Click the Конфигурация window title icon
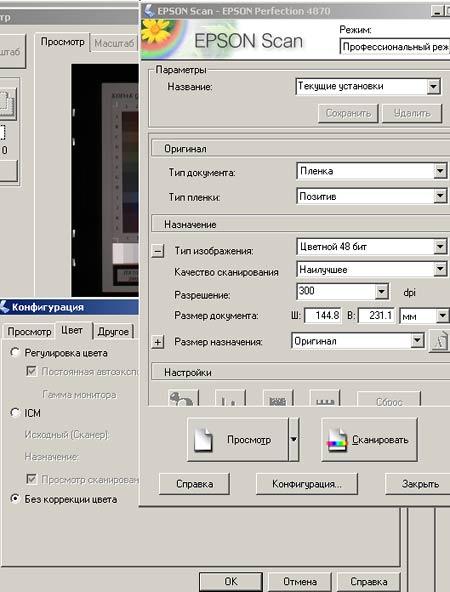Viewport: 450px width, 592px height. pyautogui.click(x=5, y=307)
